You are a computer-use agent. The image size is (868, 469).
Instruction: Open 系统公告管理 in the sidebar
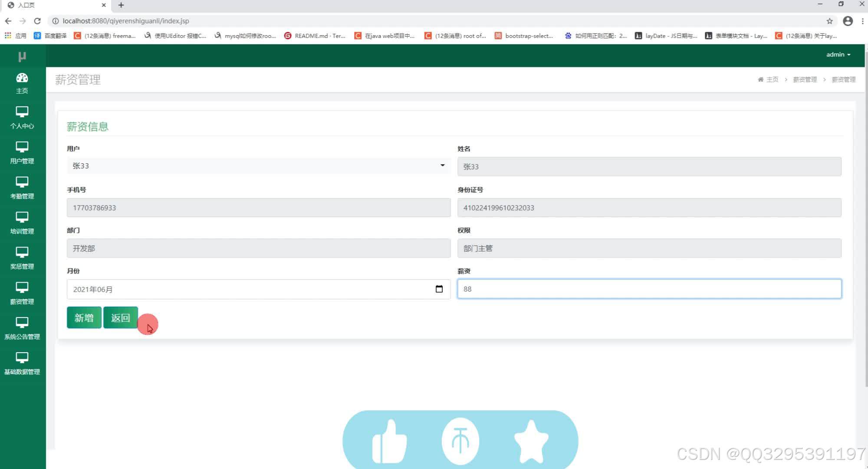22,329
